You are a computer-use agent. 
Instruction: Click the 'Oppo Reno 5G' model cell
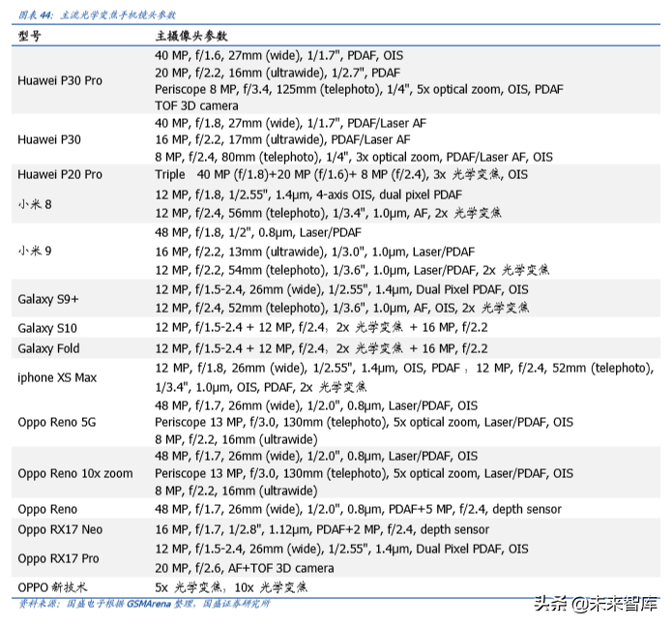click(57, 423)
